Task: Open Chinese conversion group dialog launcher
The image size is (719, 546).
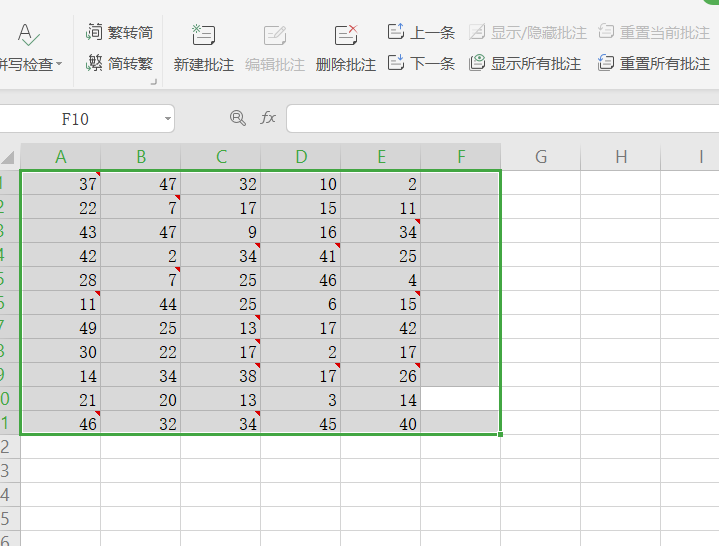Action: 154,82
